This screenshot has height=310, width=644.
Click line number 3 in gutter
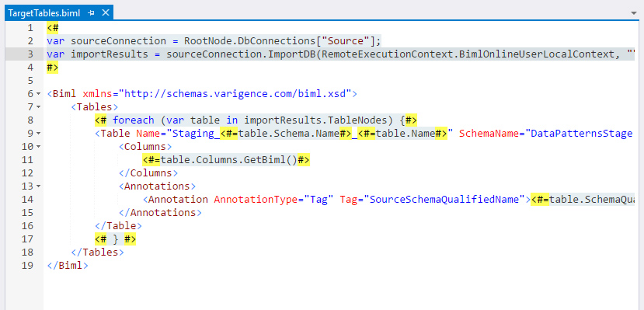coord(30,54)
